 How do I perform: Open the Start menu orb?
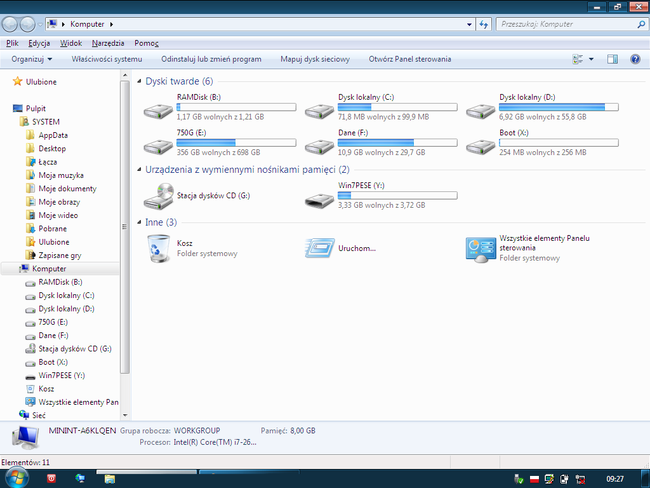click(17, 478)
